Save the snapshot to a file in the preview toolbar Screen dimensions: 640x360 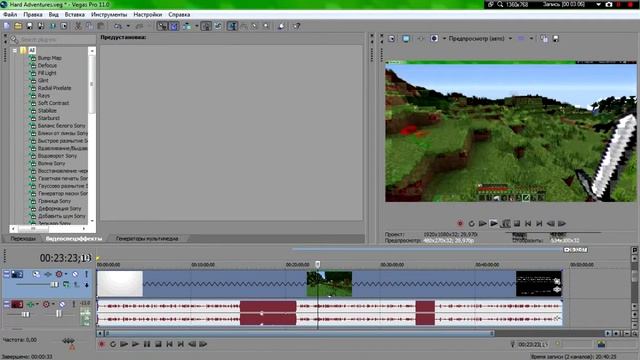(x=556, y=38)
